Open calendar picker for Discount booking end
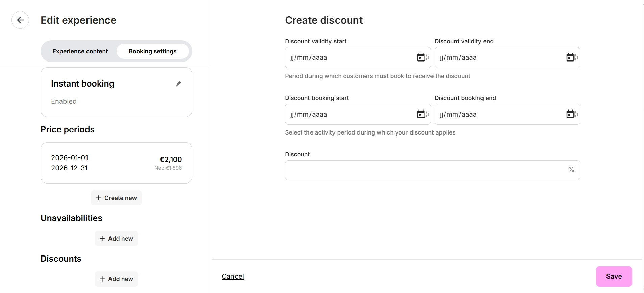Screen dimensions: 644x293 [x=570, y=114]
